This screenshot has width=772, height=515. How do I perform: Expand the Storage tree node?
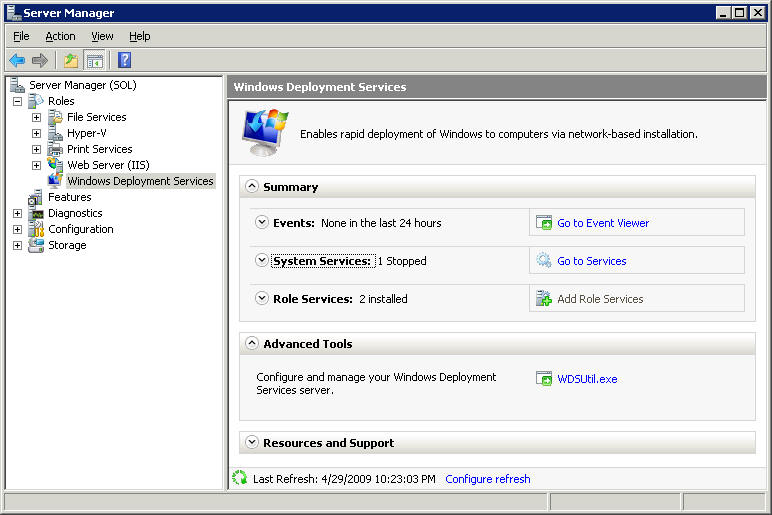point(17,245)
